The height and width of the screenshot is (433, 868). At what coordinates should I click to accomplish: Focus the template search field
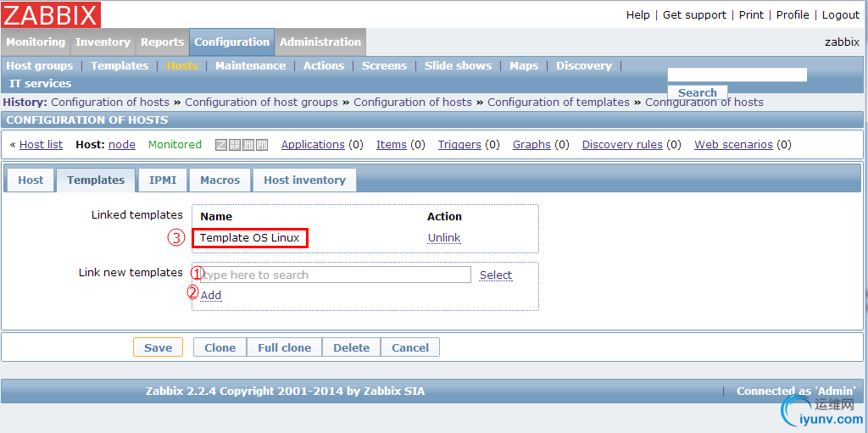[x=336, y=275]
